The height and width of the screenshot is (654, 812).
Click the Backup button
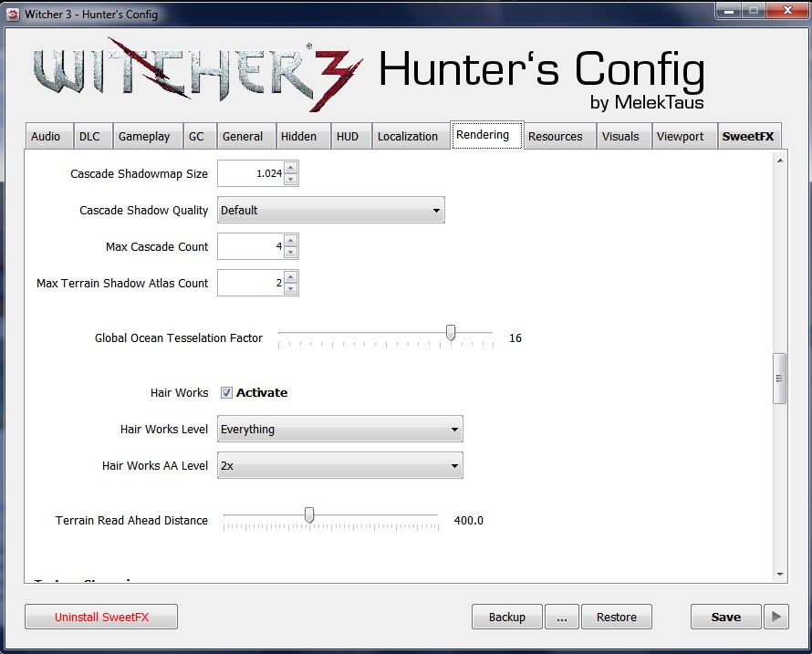[507, 617]
